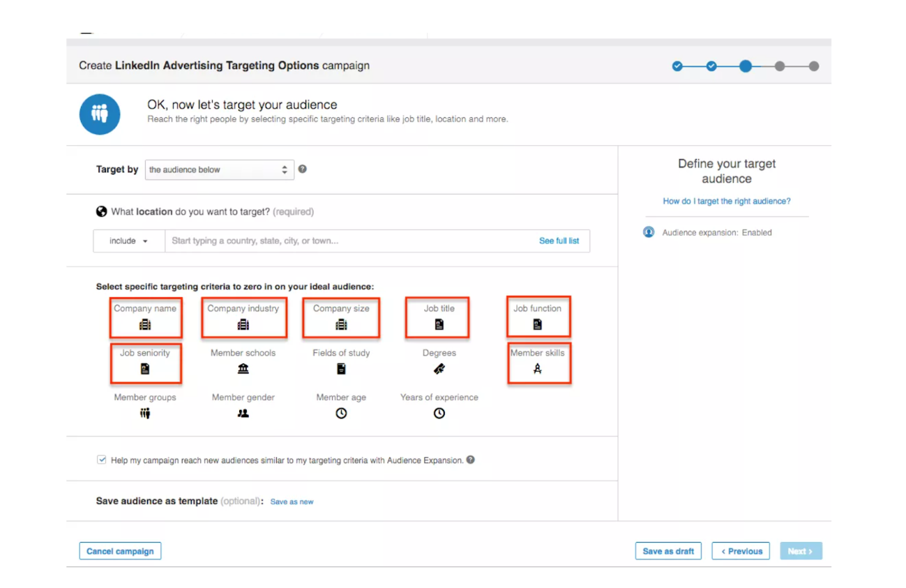The width and height of the screenshot is (906, 588).
Task: Click the Job title document icon
Action: click(439, 324)
